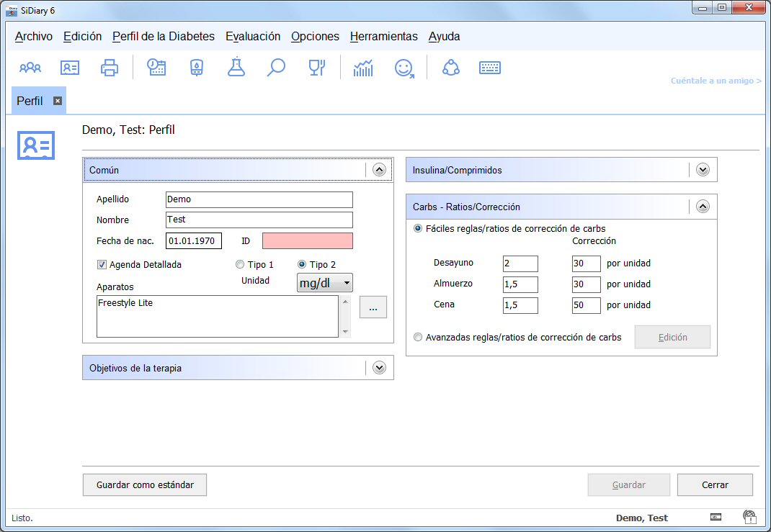
Task: Click the printer icon in toolbar
Action: pyautogui.click(x=110, y=68)
